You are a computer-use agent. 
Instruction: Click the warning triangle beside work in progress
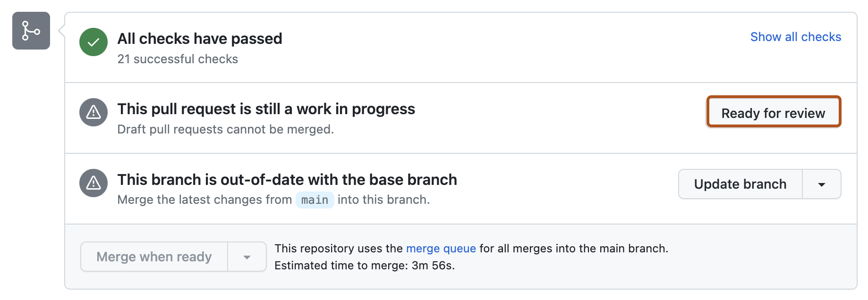[x=93, y=112]
